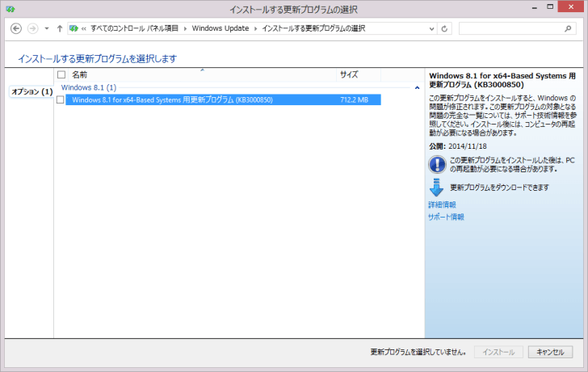
Task: Open the サポート情報 link
Action: point(445,217)
